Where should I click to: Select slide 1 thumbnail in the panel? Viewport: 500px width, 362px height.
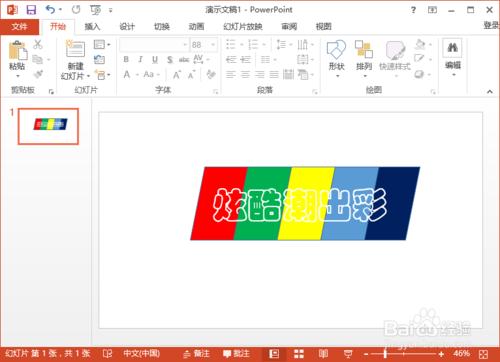48,126
